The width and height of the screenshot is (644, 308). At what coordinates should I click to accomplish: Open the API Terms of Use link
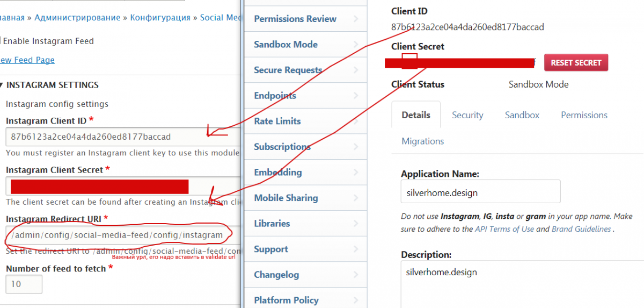click(504, 229)
